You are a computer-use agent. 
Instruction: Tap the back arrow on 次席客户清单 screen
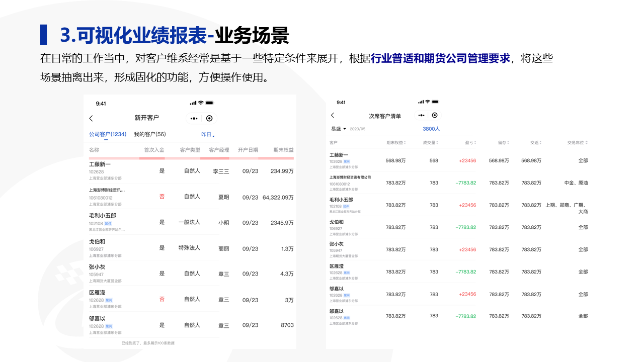coord(333,115)
